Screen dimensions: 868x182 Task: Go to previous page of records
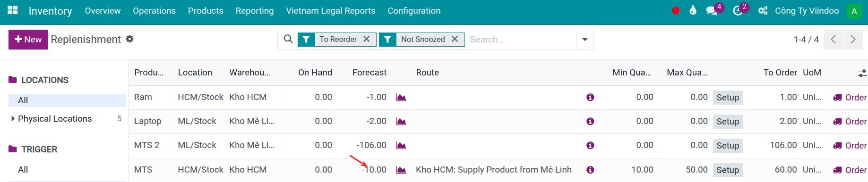click(834, 40)
